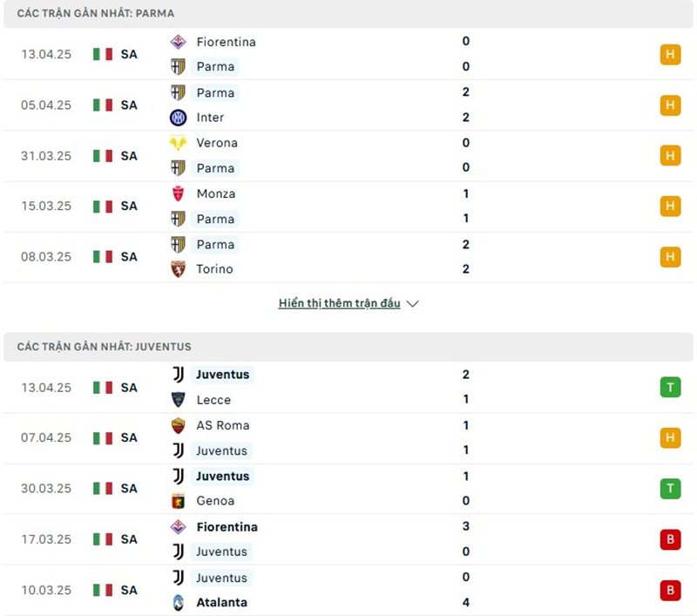Click the Atalanta club logo

point(179,602)
